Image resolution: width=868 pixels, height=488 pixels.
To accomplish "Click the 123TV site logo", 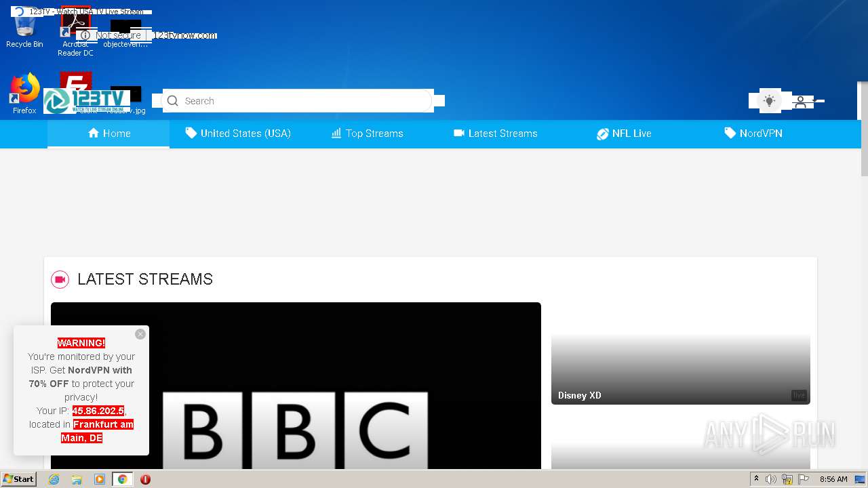I will pos(87,101).
